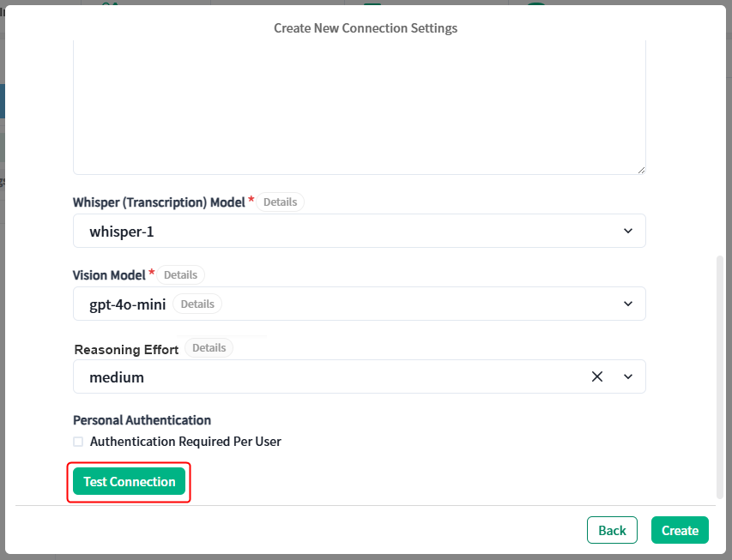Click the dialog's vertical scrollbar thumb
732x560 pixels.
(720, 377)
